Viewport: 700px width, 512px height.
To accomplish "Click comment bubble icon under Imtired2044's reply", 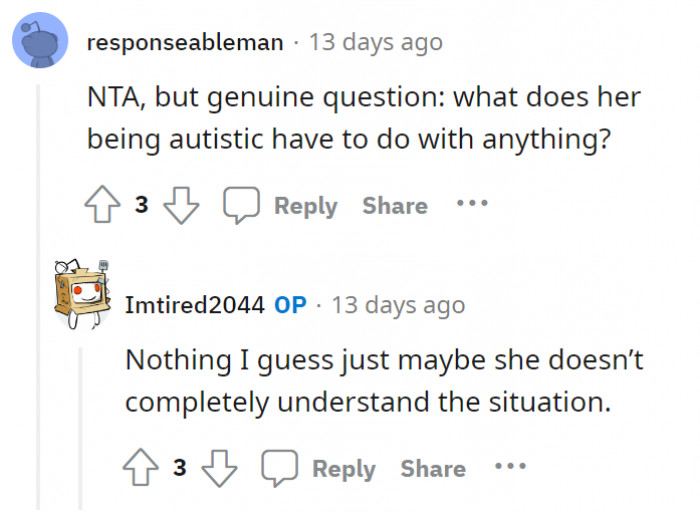I will [x=279, y=468].
